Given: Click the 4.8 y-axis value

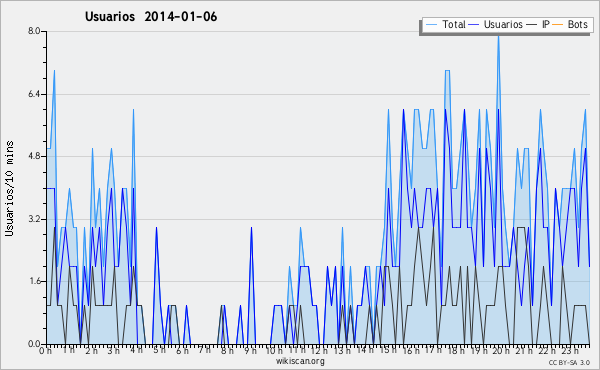Looking at the screenshot, I should tap(34, 156).
